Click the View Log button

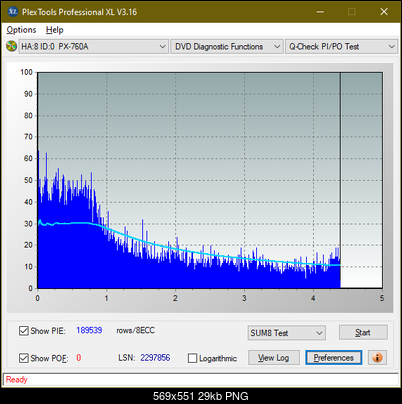(x=274, y=358)
